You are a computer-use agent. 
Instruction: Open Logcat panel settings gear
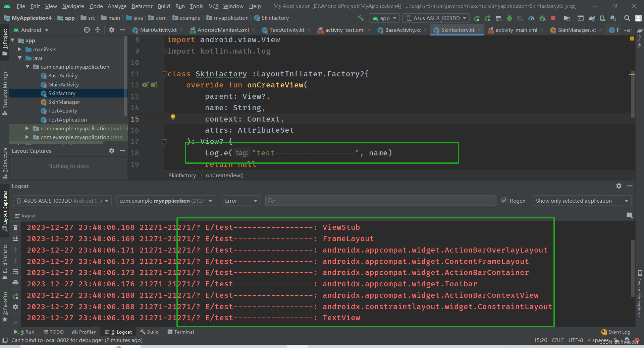click(619, 186)
